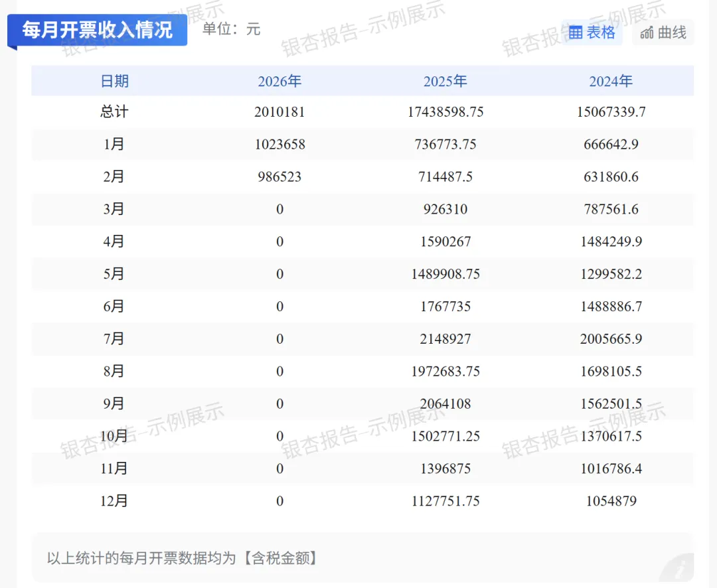
Task: Select the 2026 zero value in 3月 row
Action: [280, 210]
